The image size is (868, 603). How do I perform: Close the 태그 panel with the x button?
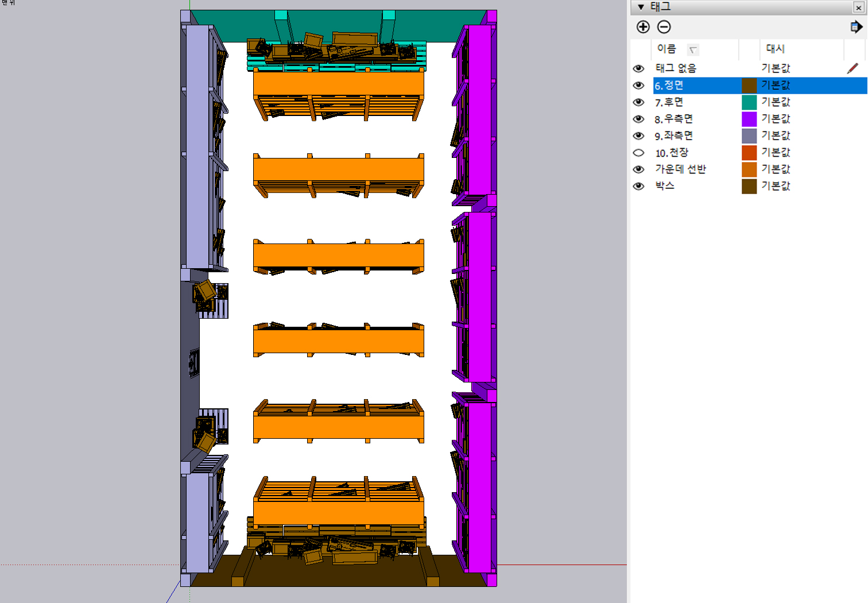[x=858, y=7]
